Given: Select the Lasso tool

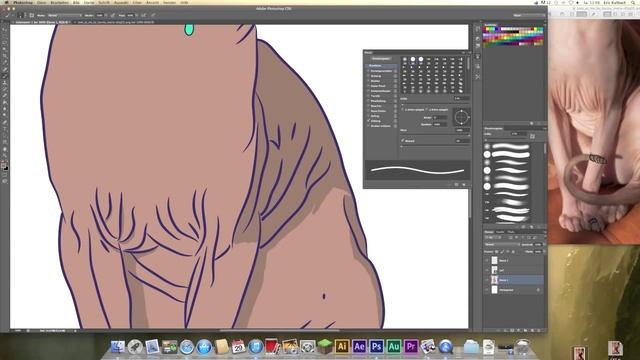Looking at the screenshot, I should [5, 43].
